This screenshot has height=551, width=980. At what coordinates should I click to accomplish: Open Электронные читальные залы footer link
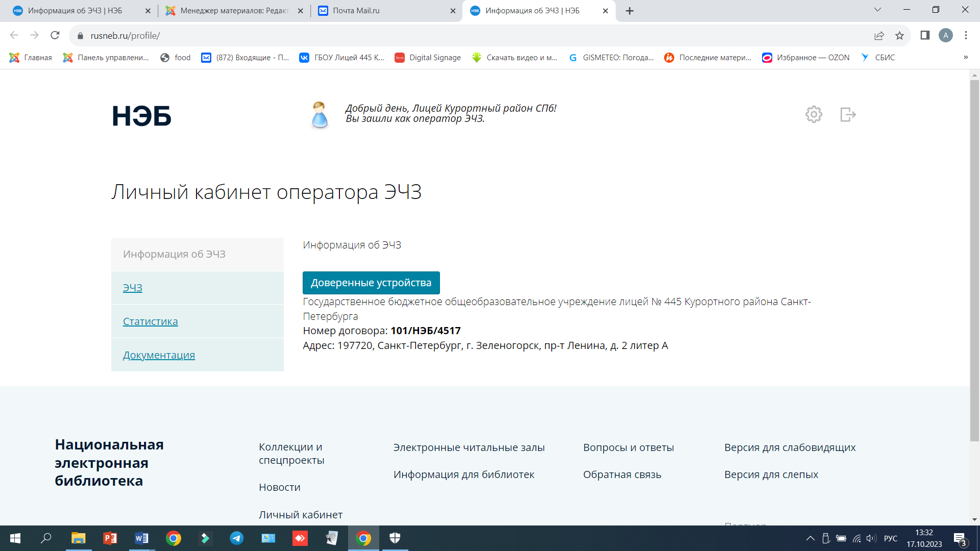(469, 447)
